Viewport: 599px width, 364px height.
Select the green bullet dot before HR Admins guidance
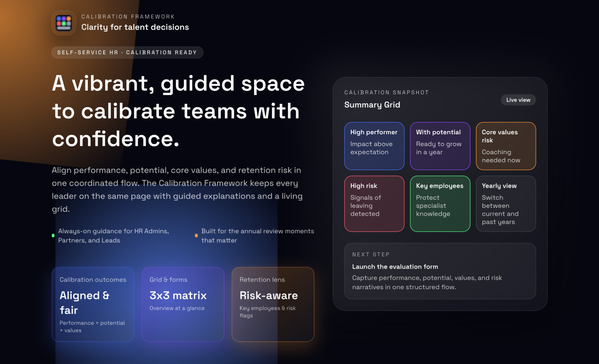tap(53, 235)
